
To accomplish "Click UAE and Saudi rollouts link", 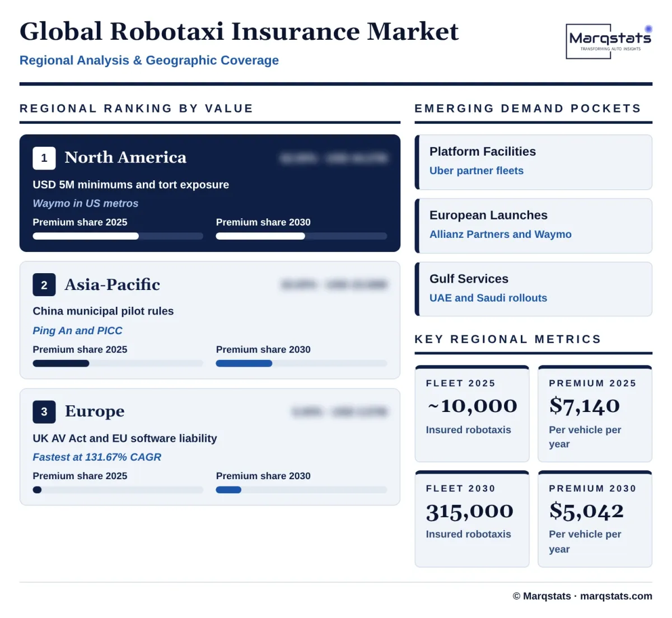I will coord(488,298).
